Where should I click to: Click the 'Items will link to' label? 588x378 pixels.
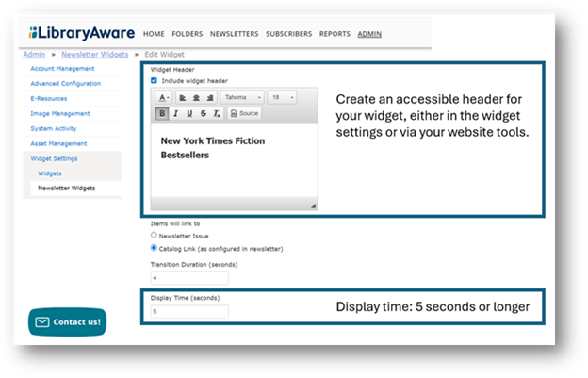[x=175, y=223]
